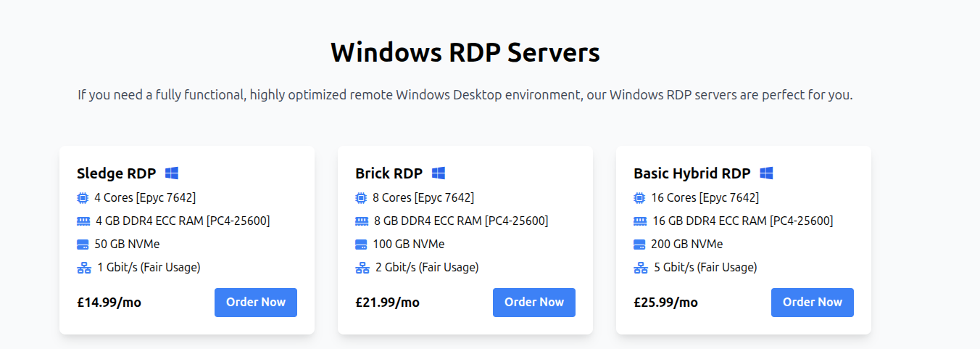Image resolution: width=980 pixels, height=349 pixels.
Task: Click the Windows RDP Servers heading
Action: click(x=465, y=53)
